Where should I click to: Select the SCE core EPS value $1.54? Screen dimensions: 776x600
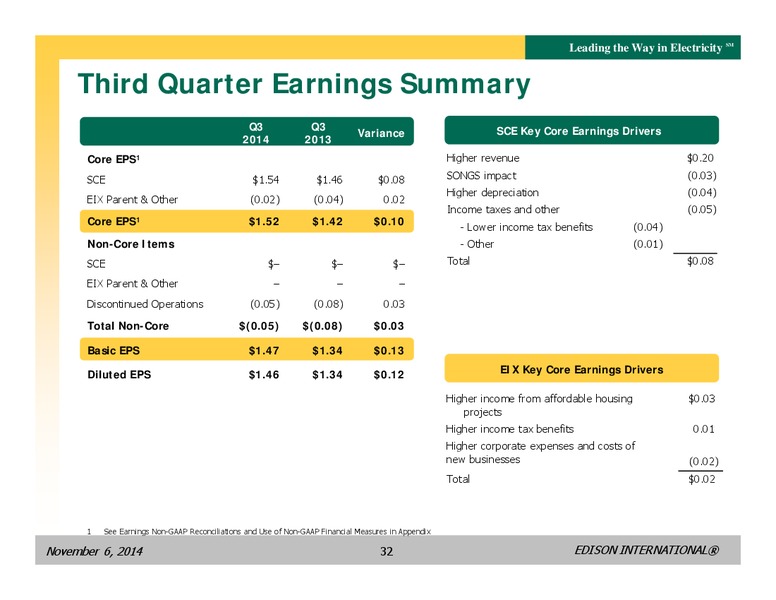[x=266, y=180]
